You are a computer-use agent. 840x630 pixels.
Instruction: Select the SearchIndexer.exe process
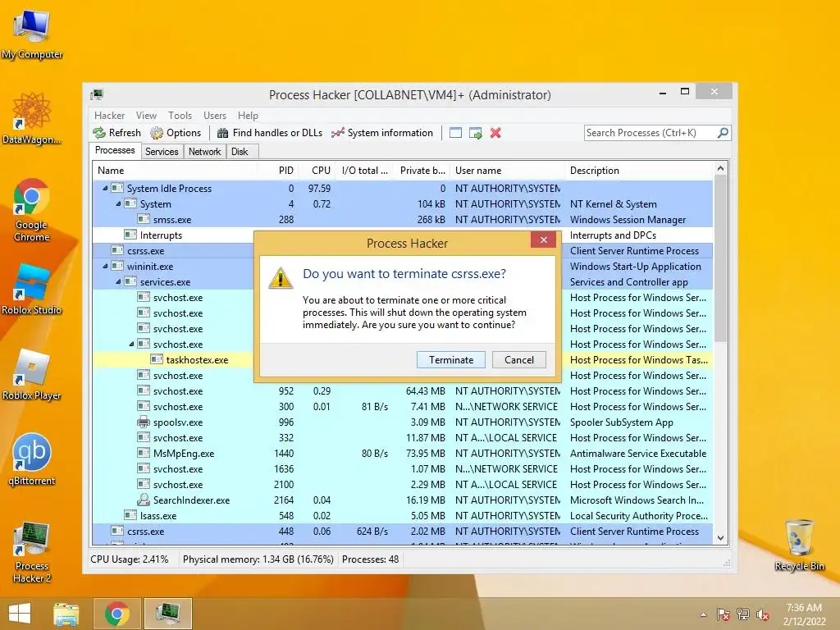point(402,500)
